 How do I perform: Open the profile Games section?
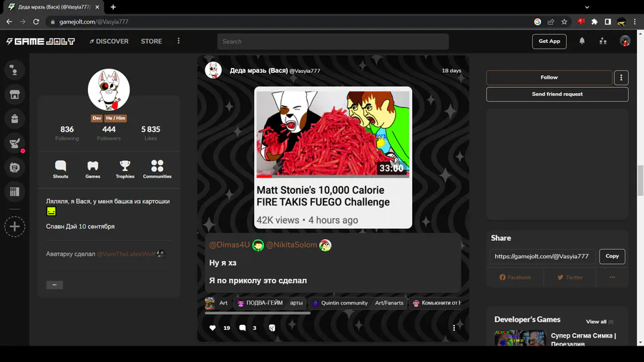click(x=93, y=169)
